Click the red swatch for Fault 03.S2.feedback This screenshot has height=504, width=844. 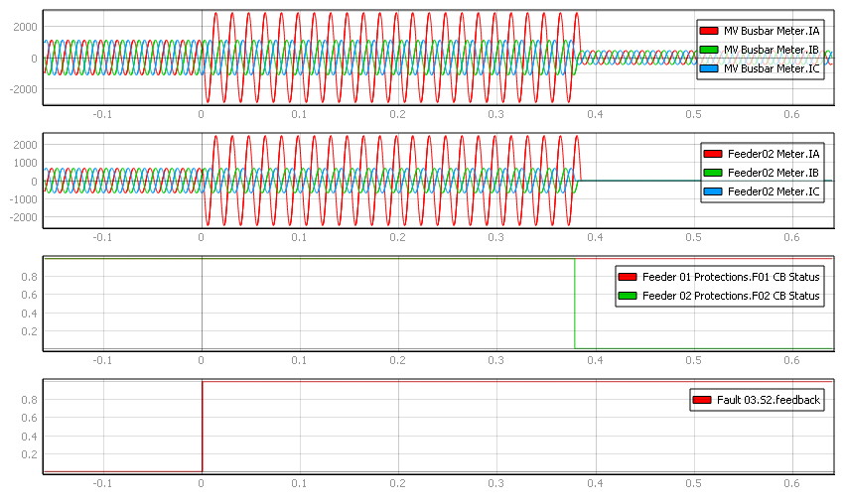tap(701, 400)
